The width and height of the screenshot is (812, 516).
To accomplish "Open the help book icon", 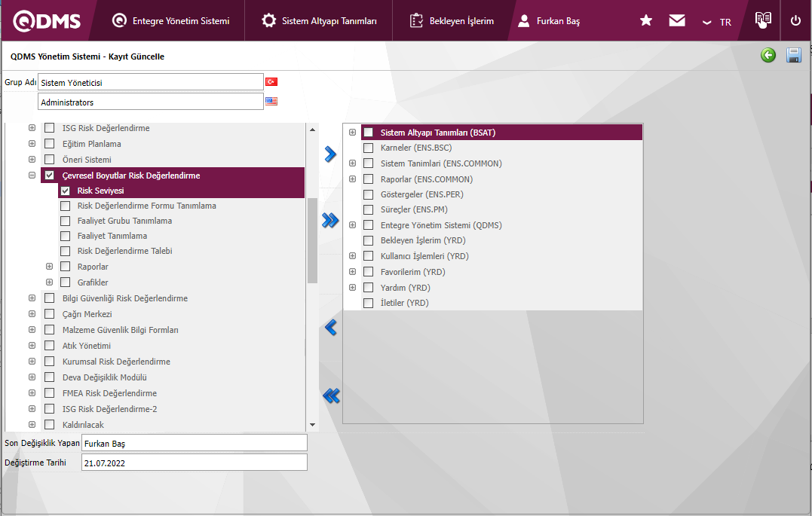I will (x=763, y=20).
